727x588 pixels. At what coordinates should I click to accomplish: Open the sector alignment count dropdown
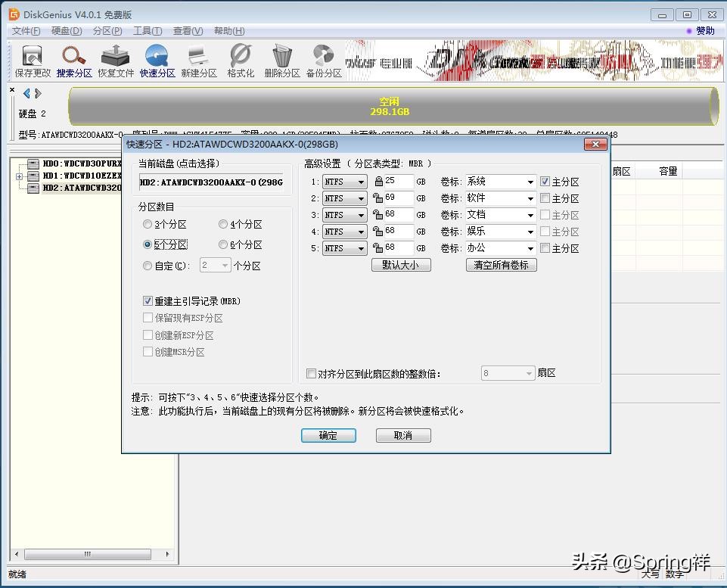pyautogui.click(x=529, y=373)
